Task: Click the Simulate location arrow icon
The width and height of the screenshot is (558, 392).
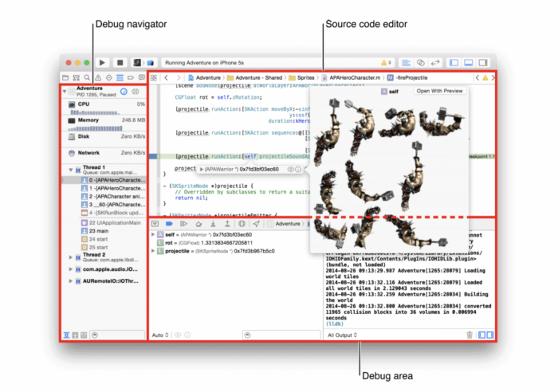Action: tap(256, 224)
